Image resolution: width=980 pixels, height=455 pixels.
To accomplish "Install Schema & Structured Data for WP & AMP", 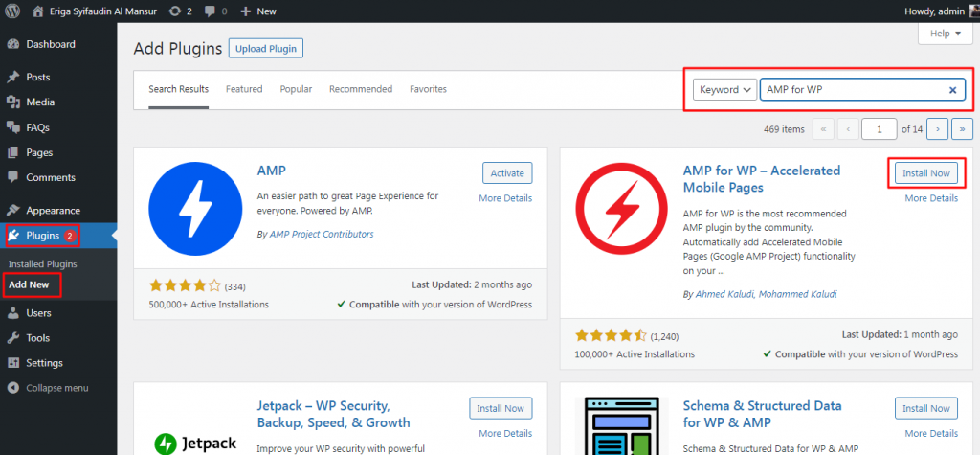I will point(926,408).
